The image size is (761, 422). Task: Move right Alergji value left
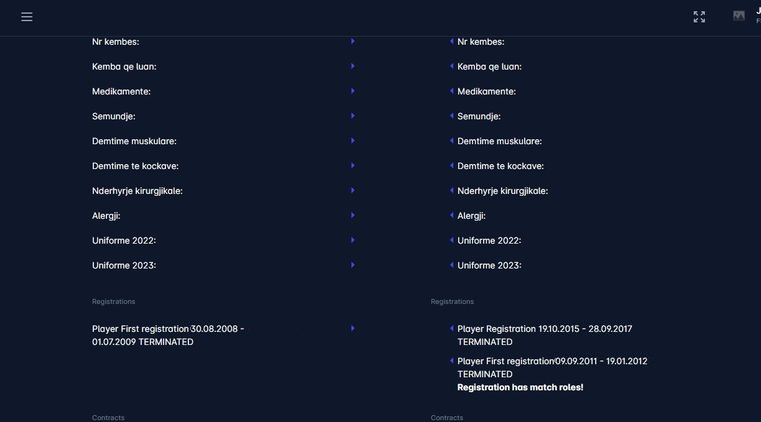coord(451,215)
